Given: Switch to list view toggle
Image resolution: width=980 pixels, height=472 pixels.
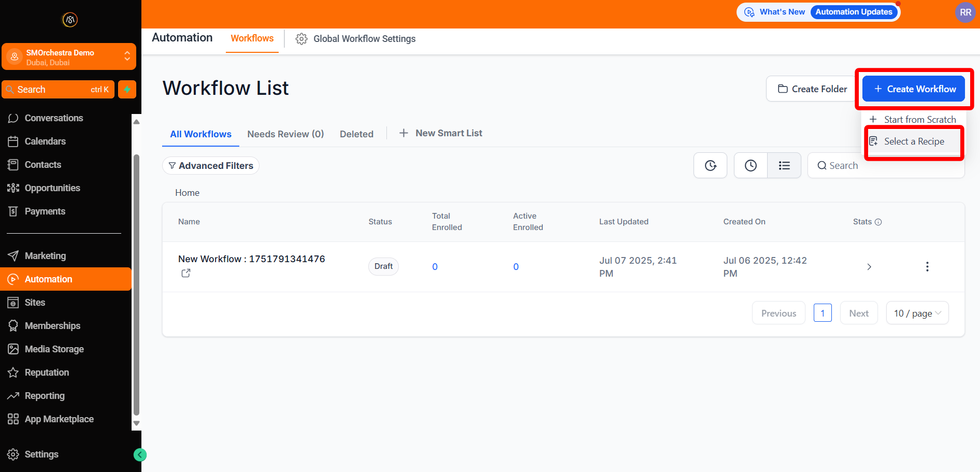Looking at the screenshot, I should click(784, 165).
